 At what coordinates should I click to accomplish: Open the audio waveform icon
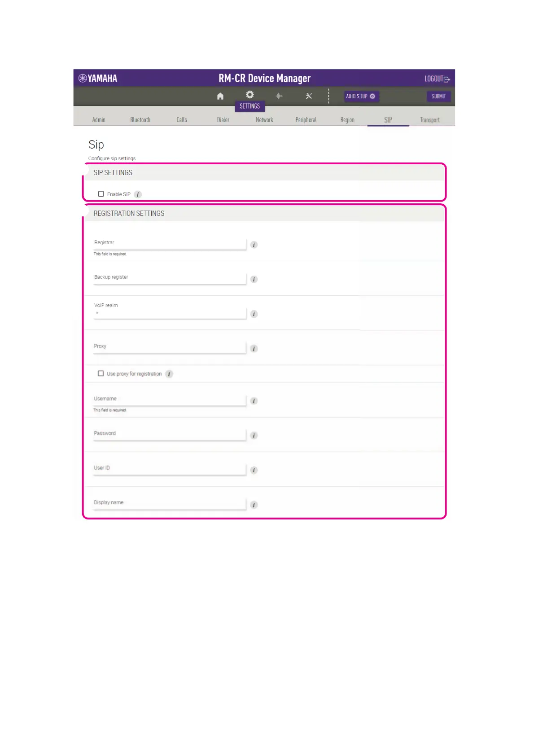pos(279,96)
